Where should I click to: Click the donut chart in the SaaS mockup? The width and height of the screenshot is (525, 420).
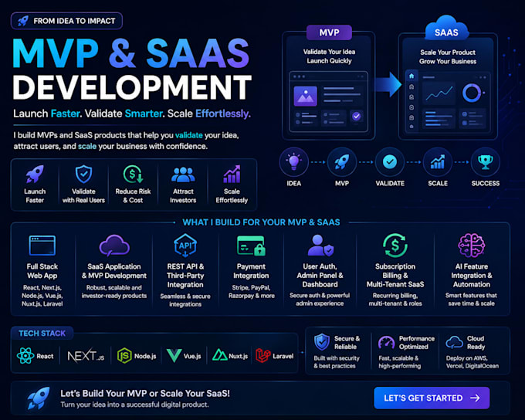(x=472, y=93)
